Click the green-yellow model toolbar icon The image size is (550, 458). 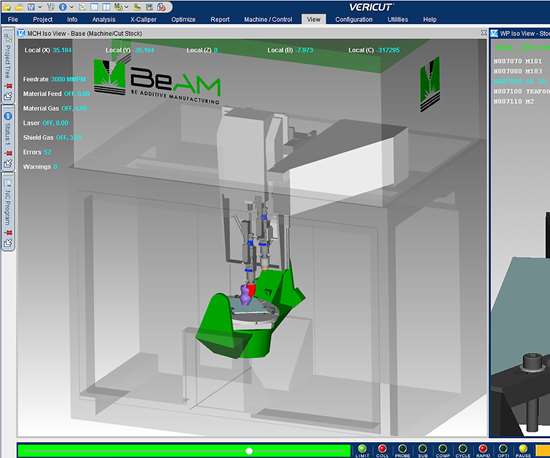click(138, 7)
